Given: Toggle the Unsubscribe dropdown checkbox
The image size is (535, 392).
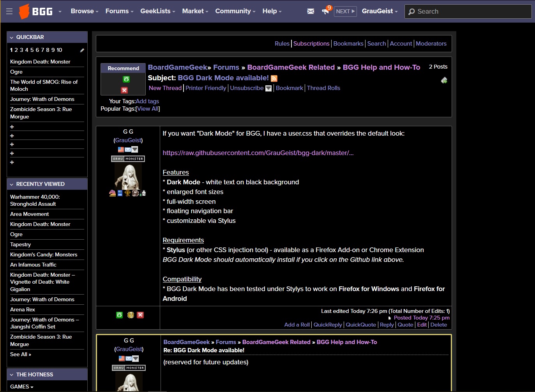Looking at the screenshot, I should click(268, 88).
